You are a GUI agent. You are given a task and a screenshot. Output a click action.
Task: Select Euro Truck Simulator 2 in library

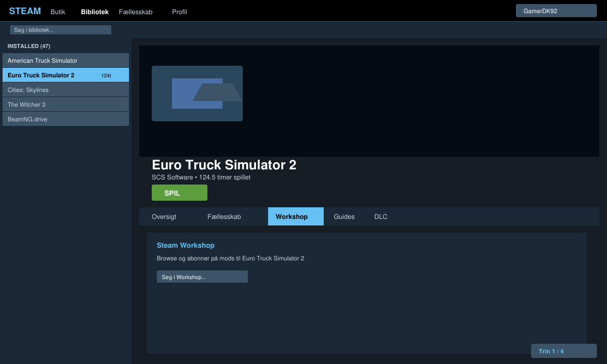click(x=66, y=75)
